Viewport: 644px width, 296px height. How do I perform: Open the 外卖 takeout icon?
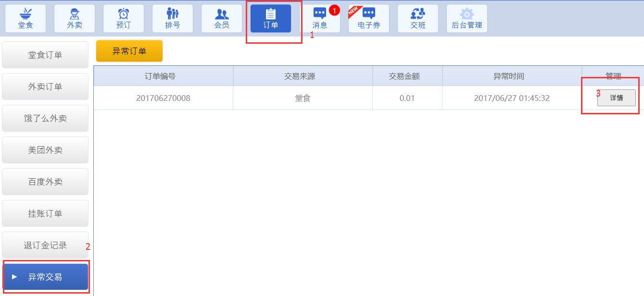tap(75, 19)
